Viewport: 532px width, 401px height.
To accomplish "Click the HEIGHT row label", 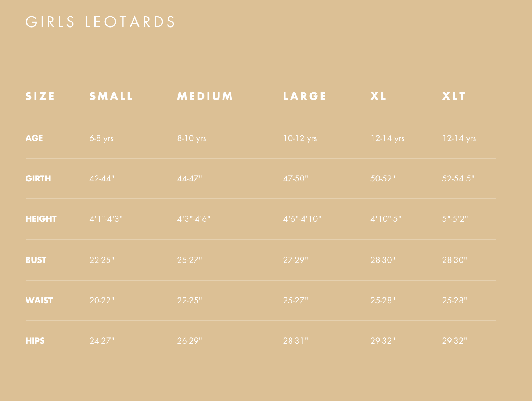I will [41, 219].
